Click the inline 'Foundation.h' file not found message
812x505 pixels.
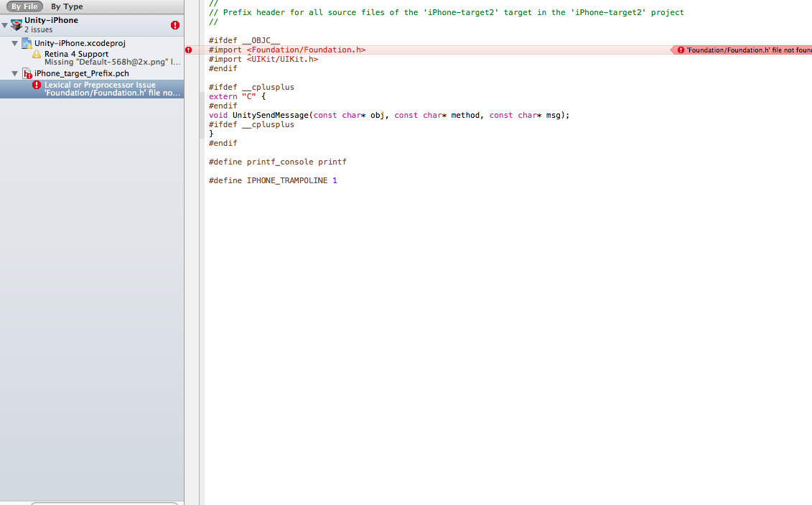(749, 50)
